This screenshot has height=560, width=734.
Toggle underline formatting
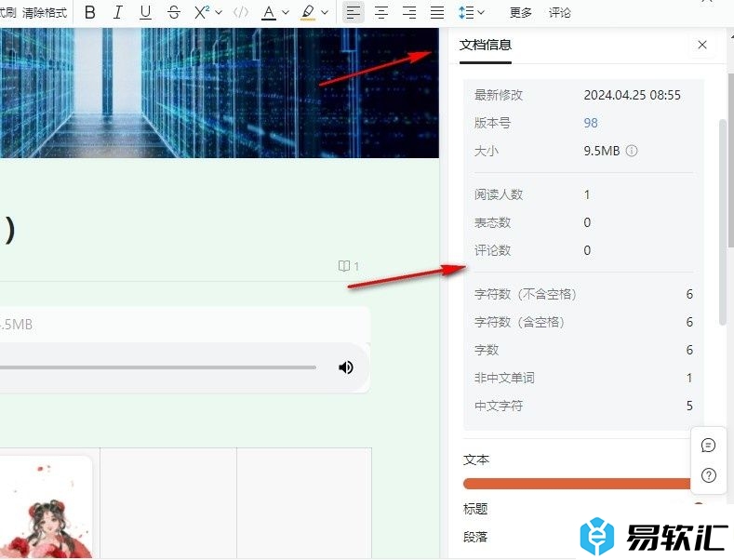(x=145, y=13)
